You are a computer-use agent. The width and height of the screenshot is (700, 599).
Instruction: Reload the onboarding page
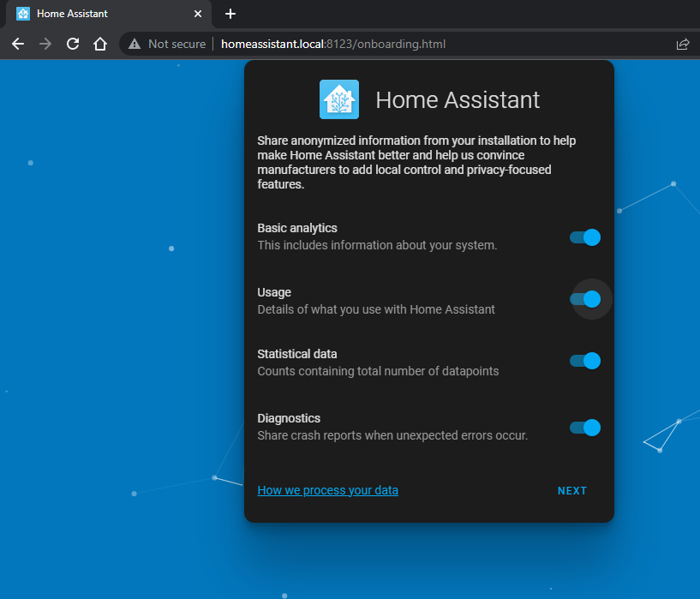[73, 44]
